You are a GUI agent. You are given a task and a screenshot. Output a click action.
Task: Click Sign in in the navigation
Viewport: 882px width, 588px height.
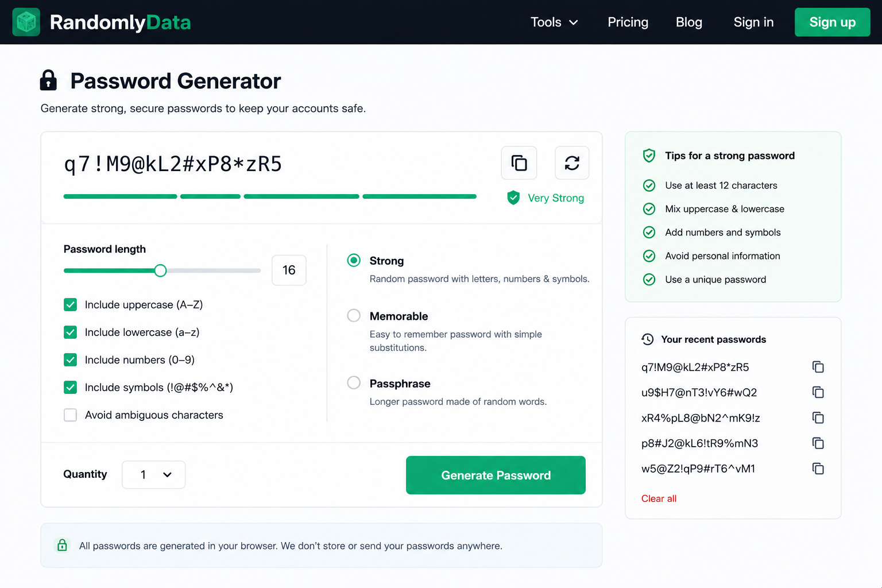click(753, 22)
